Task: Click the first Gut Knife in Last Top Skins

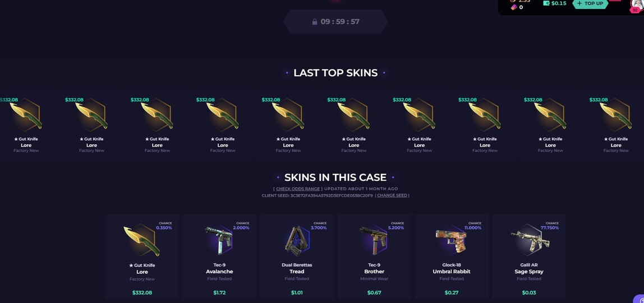Action: tap(26, 125)
